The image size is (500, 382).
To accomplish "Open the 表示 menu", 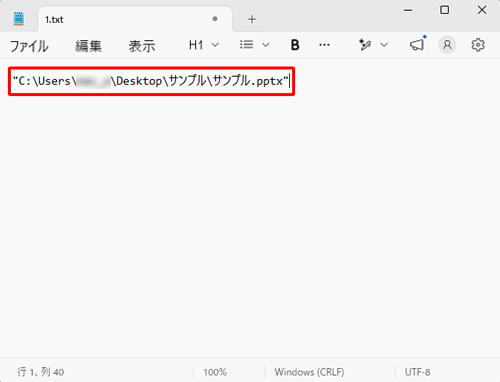I will point(142,46).
